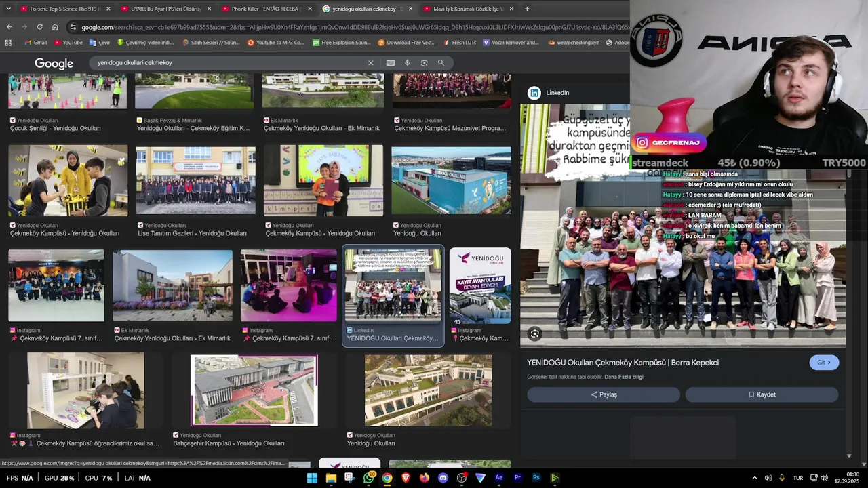The image size is (868, 488).
Task: Select the Bahçeşehir Kampüsü aerial thumbnail
Action: [x=254, y=390]
